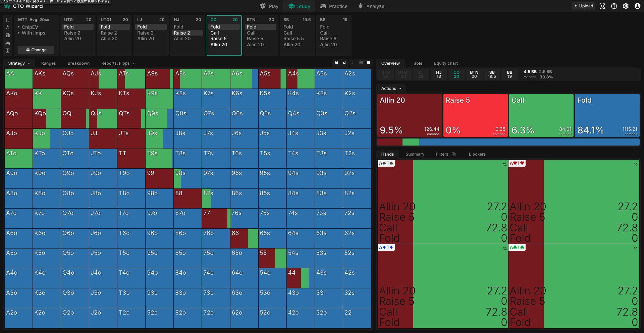Click the A♠T♠ suit label icon
The height and width of the screenshot is (333, 644).
386,163
